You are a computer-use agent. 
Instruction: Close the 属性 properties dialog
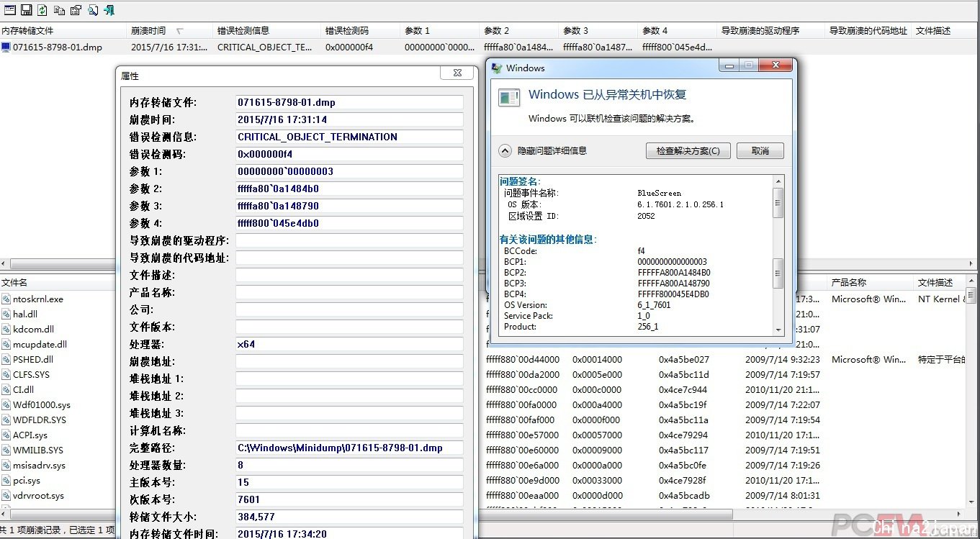[x=457, y=73]
